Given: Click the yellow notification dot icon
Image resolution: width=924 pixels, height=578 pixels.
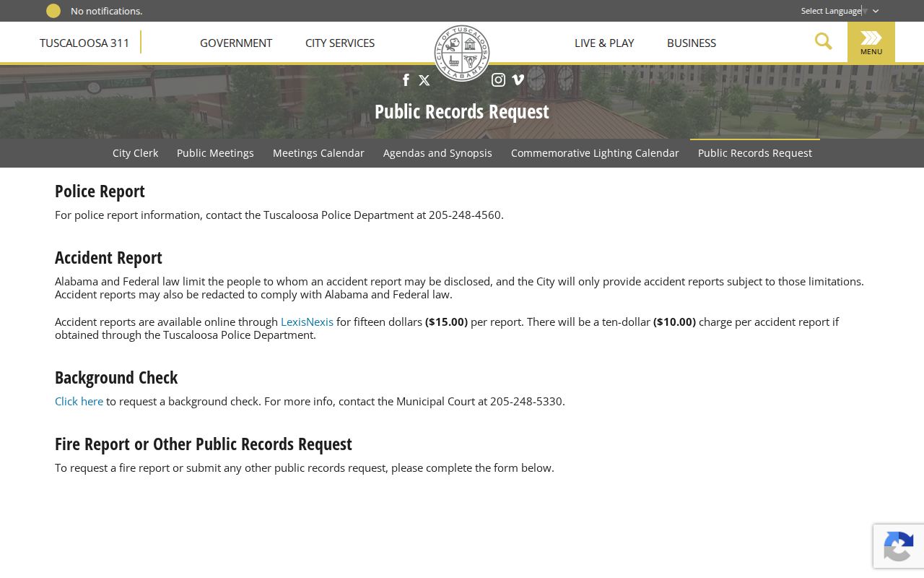Looking at the screenshot, I should coord(53,11).
